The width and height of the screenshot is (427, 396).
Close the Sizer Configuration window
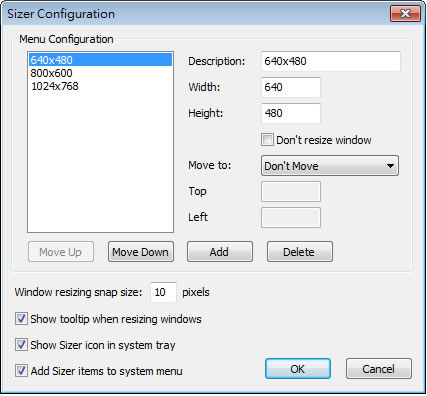pyautogui.click(x=405, y=14)
